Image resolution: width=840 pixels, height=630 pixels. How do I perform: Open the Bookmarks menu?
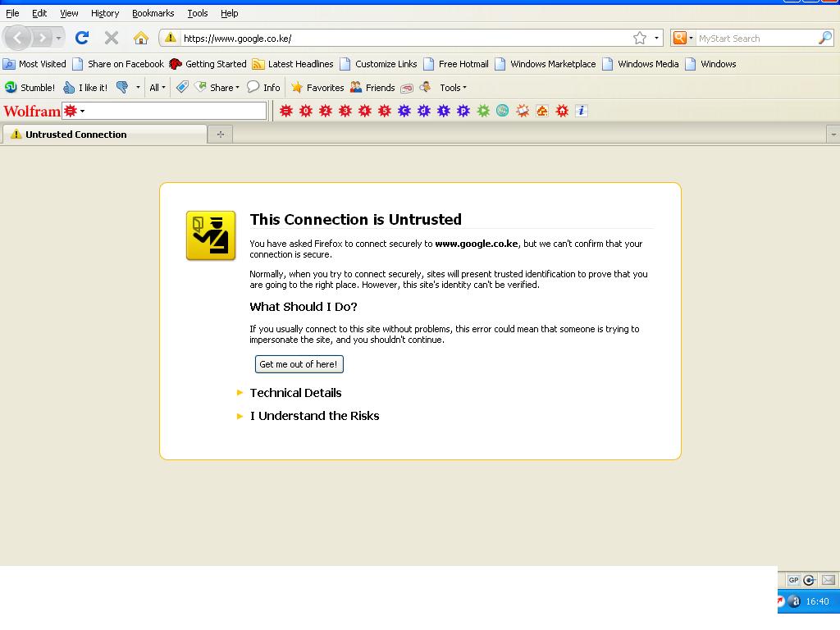153,13
